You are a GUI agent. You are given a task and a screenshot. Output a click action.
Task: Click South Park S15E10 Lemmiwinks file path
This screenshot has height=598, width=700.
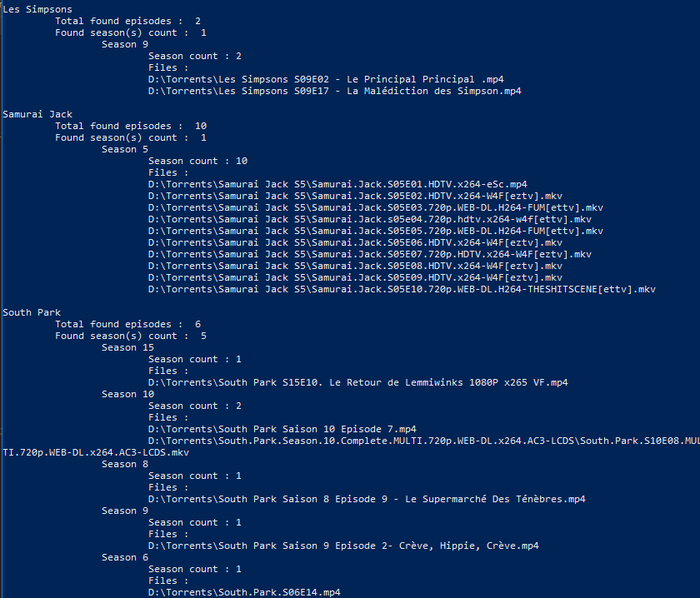(358, 382)
